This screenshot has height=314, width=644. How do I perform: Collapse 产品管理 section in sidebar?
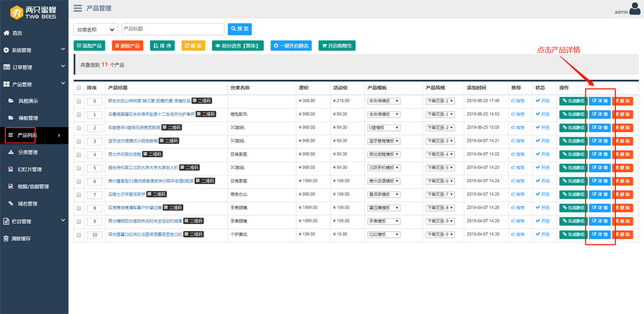34,84
